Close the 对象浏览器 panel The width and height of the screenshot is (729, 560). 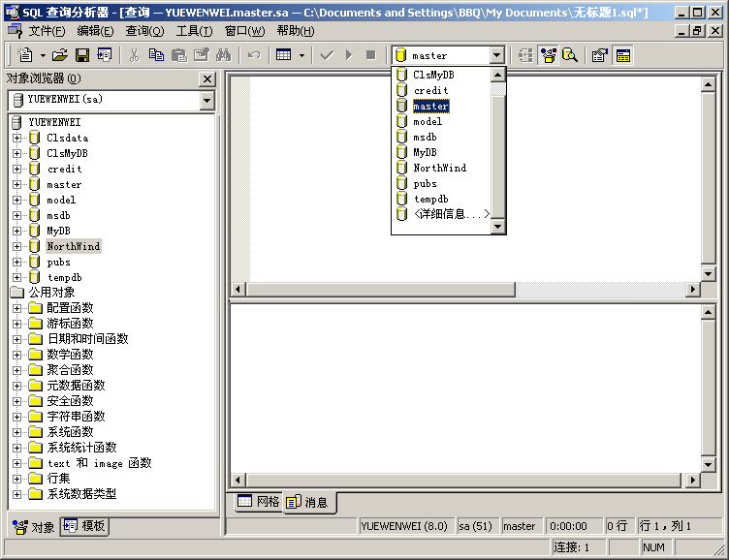tap(207, 79)
